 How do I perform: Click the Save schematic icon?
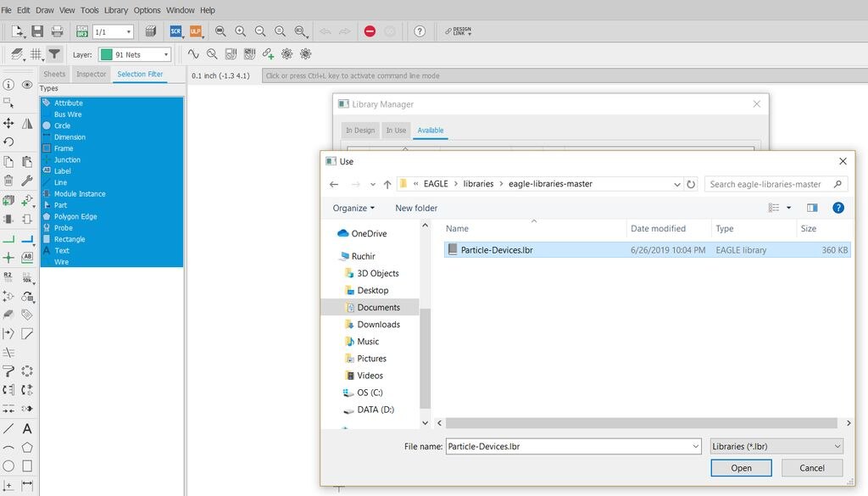point(37,31)
